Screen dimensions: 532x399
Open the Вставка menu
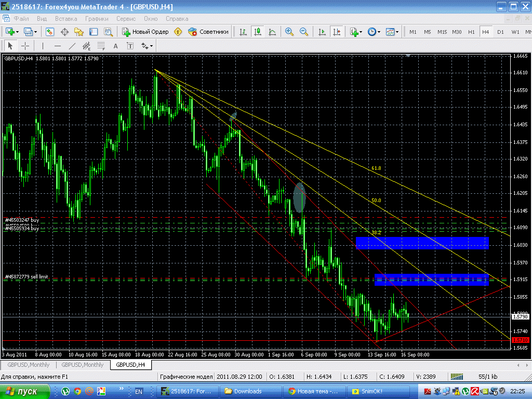65,18
